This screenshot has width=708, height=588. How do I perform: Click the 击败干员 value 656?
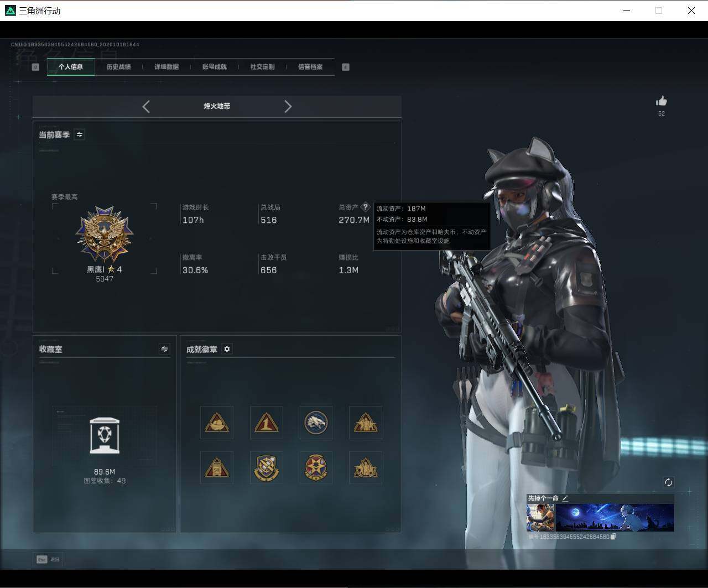click(x=269, y=270)
